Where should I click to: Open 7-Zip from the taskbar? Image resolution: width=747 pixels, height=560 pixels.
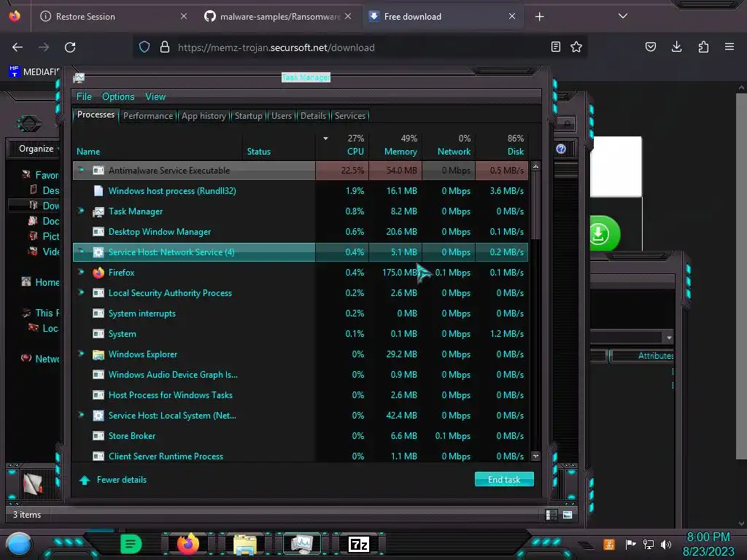coord(359,544)
